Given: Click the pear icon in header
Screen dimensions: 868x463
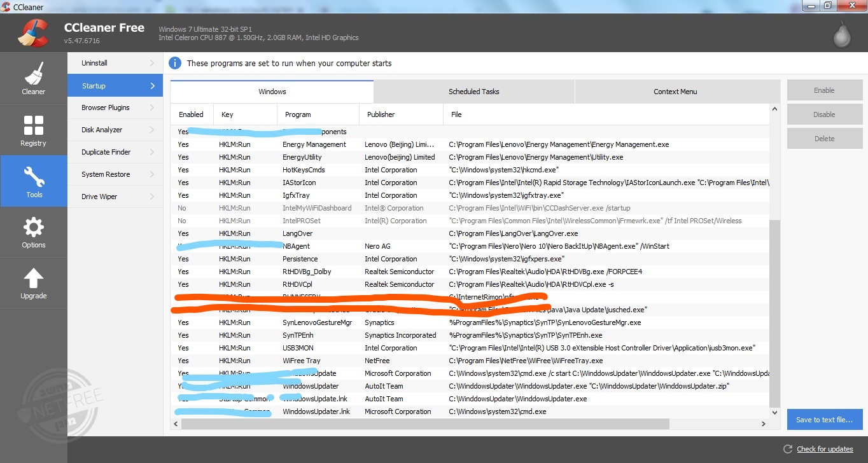Looking at the screenshot, I should [x=842, y=35].
